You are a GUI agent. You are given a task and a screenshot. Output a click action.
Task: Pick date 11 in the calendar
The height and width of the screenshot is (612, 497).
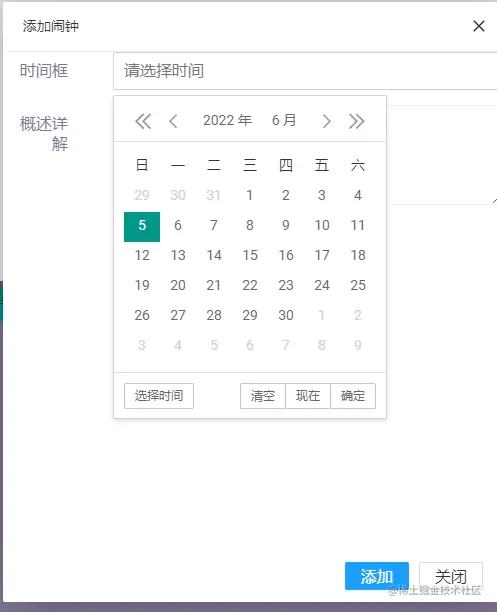[x=358, y=225]
